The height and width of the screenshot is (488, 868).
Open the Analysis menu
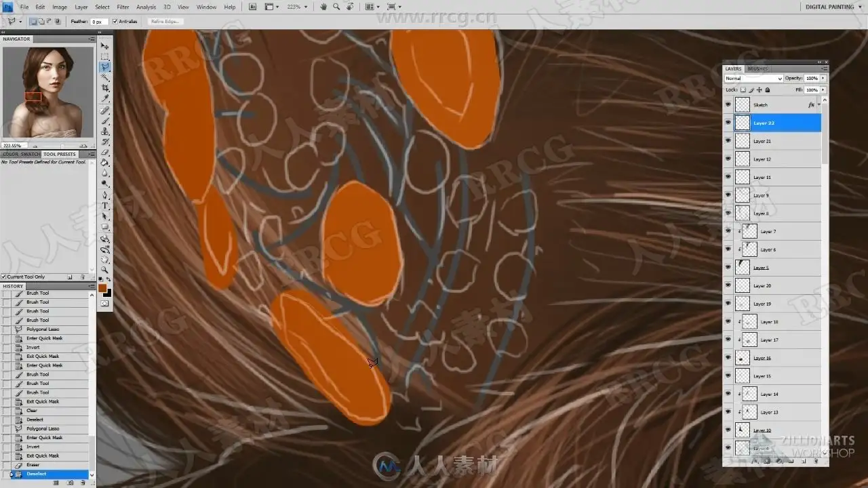(146, 7)
